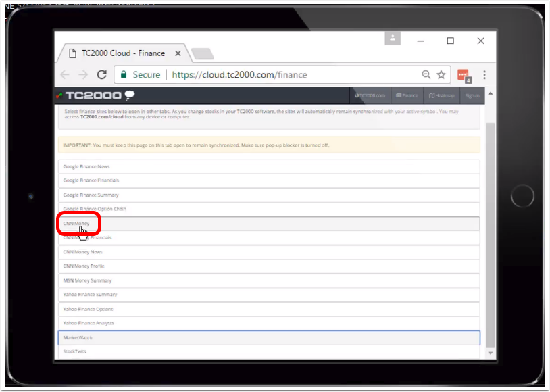Screen dimensions: 550x392
Task: Open Yahoo Finance Options
Action: [x=269, y=309]
